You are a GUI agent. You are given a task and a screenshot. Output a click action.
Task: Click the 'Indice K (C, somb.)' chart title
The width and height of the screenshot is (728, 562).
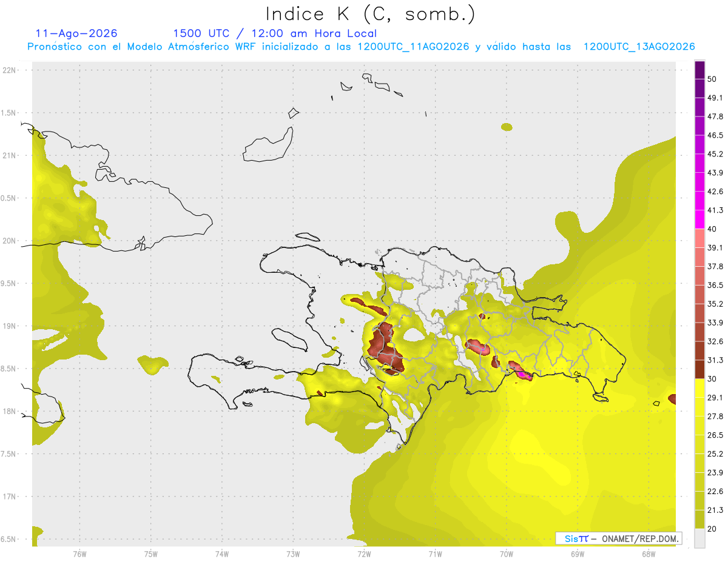(371, 13)
